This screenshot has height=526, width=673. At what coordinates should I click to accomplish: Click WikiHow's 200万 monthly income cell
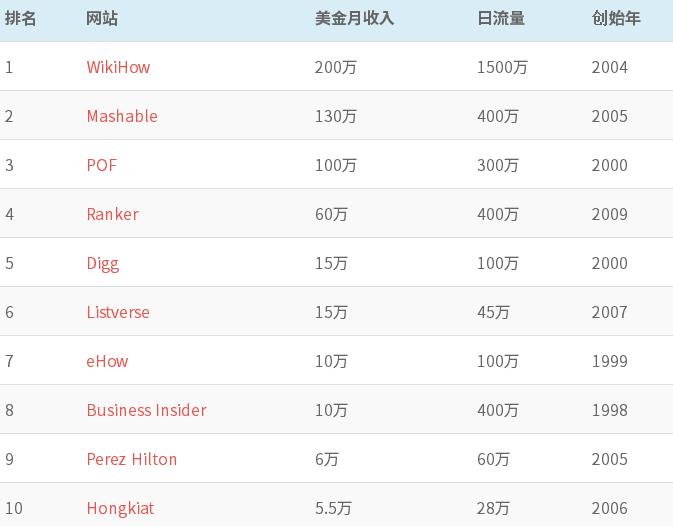click(x=336, y=67)
